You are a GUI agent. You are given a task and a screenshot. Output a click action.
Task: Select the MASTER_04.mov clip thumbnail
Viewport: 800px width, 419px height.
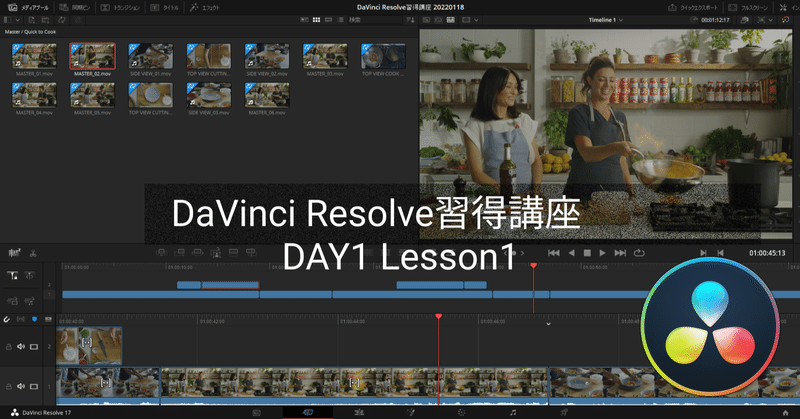(x=34, y=95)
